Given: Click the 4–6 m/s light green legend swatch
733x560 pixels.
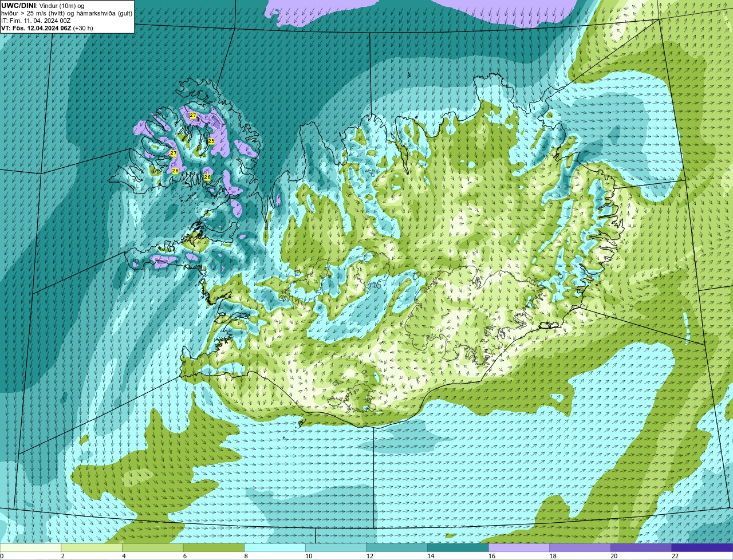Looking at the screenshot, I should click(x=153, y=547).
